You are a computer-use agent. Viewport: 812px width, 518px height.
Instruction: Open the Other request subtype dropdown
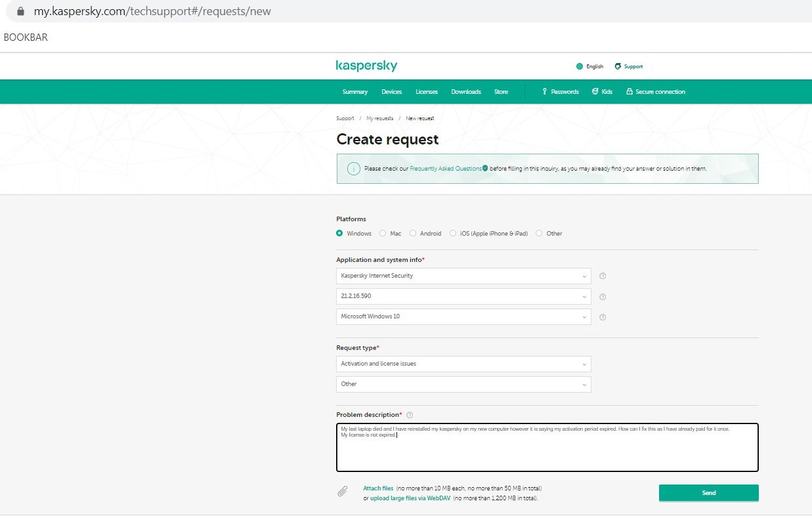[463, 384]
